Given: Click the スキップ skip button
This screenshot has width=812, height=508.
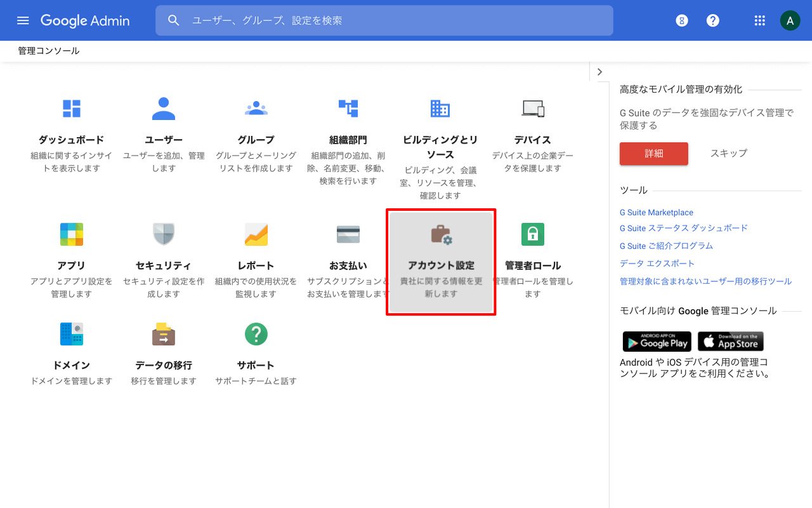Looking at the screenshot, I should 728,153.
